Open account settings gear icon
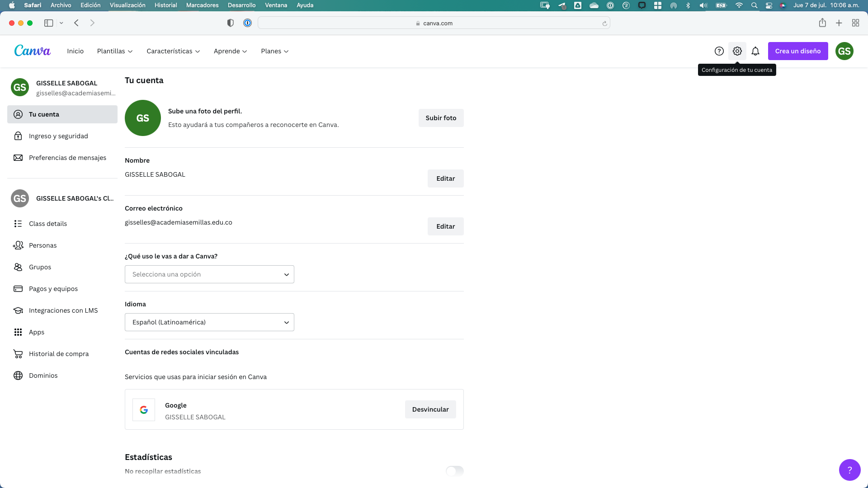868x488 pixels. click(x=737, y=51)
